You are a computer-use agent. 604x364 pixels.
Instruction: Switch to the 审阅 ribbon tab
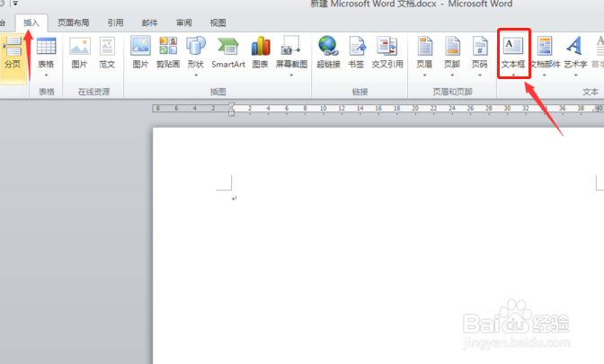pyautogui.click(x=183, y=23)
